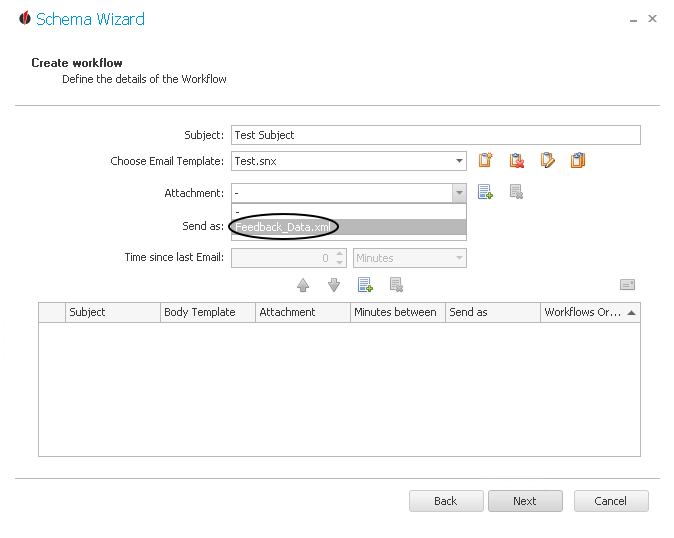
Task: Open the Choose Email Template dropdown
Action: click(x=459, y=161)
